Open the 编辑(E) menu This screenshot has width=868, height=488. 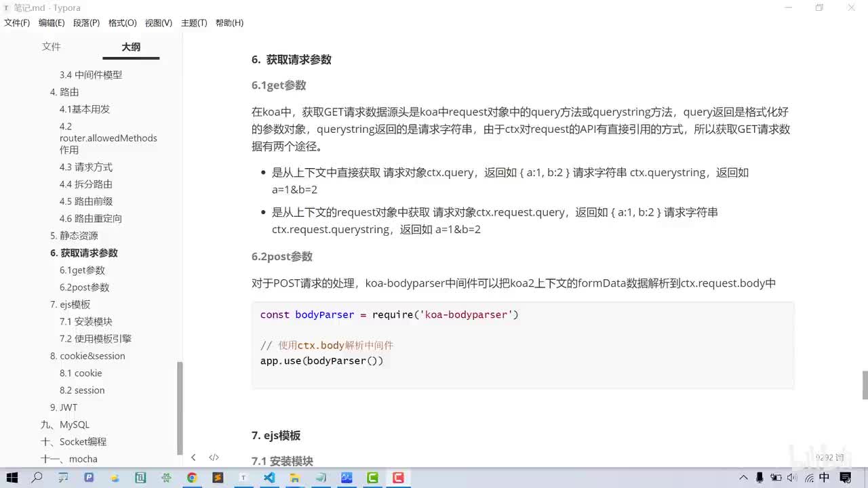coord(52,23)
